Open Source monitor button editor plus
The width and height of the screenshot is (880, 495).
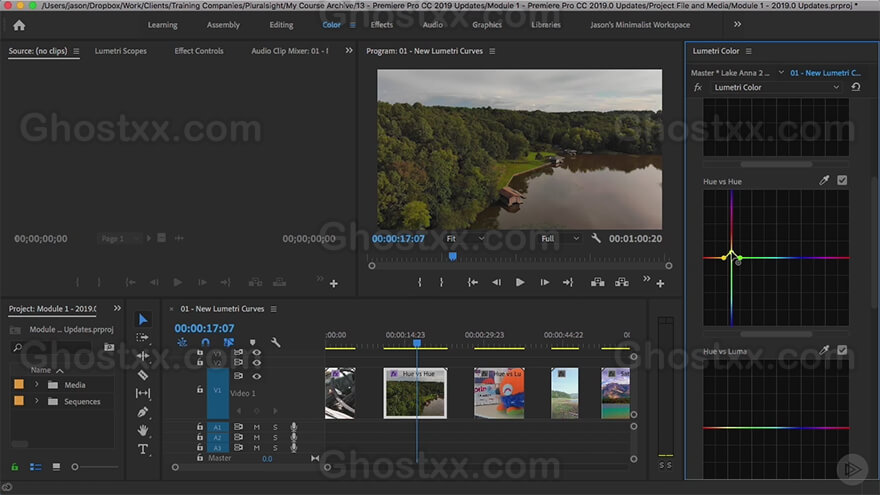pyautogui.click(x=334, y=284)
